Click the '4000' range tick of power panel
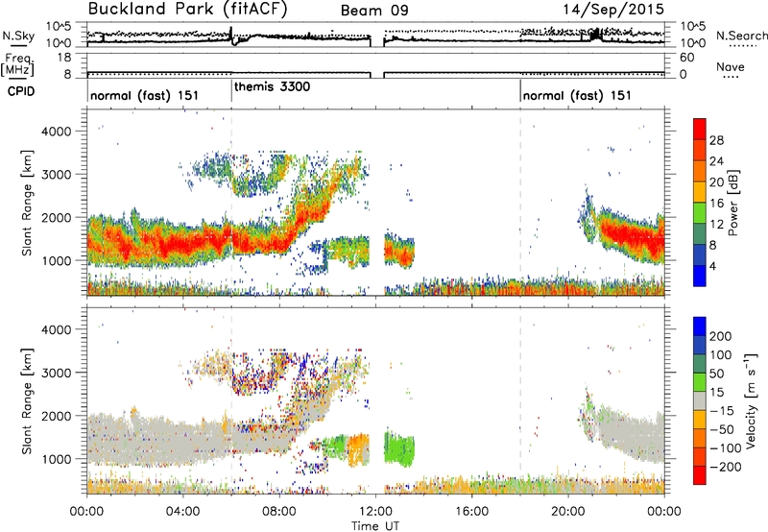The height and width of the screenshot is (532, 768). (57, 132)
